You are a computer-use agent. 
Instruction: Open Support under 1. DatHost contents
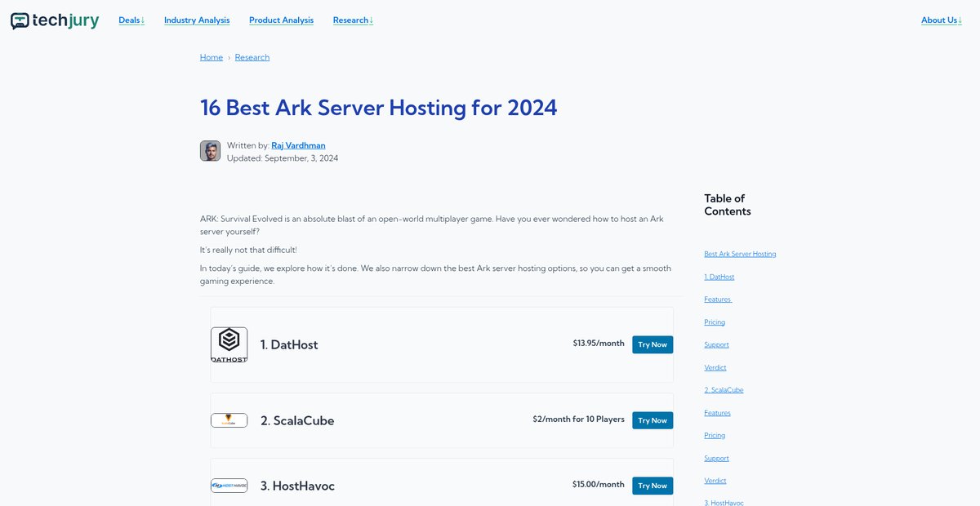pyautogui.click(x=716, y=344)
